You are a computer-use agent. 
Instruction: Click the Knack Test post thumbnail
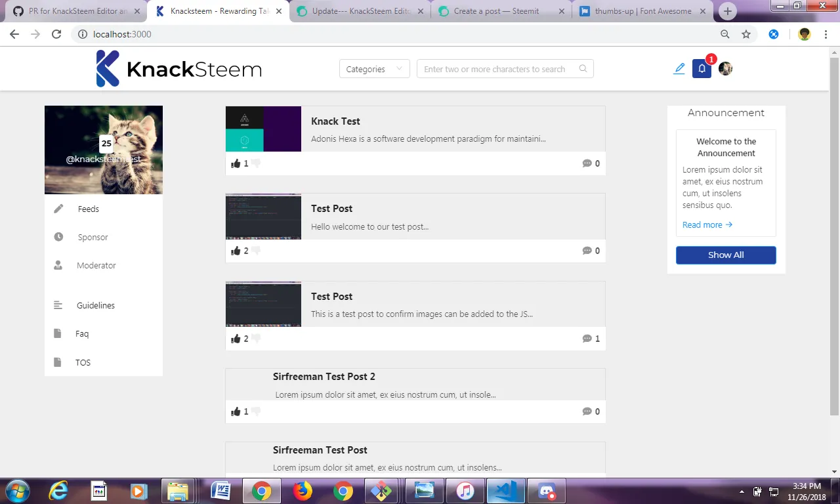[263, 129]
